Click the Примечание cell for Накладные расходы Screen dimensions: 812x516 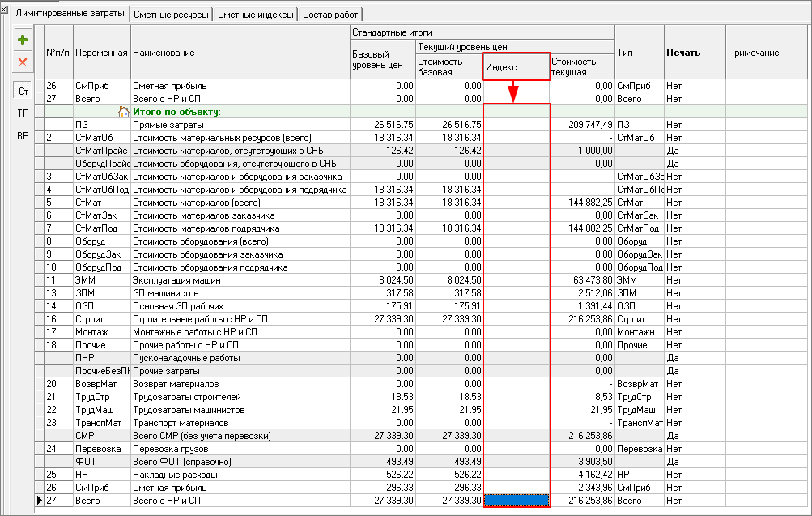[766, 475]
